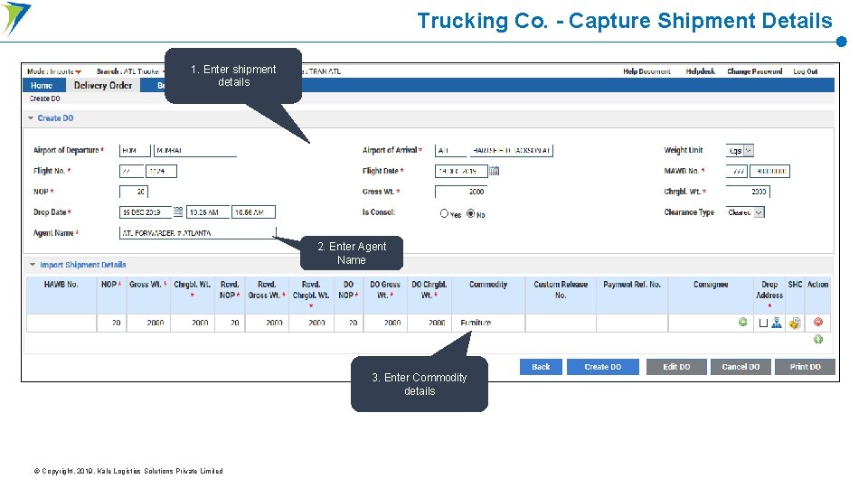Click the Chrgbl. Wt. field in Create DO
The image size is (868, 488).
pyautogui.click(x=748, y=192)
